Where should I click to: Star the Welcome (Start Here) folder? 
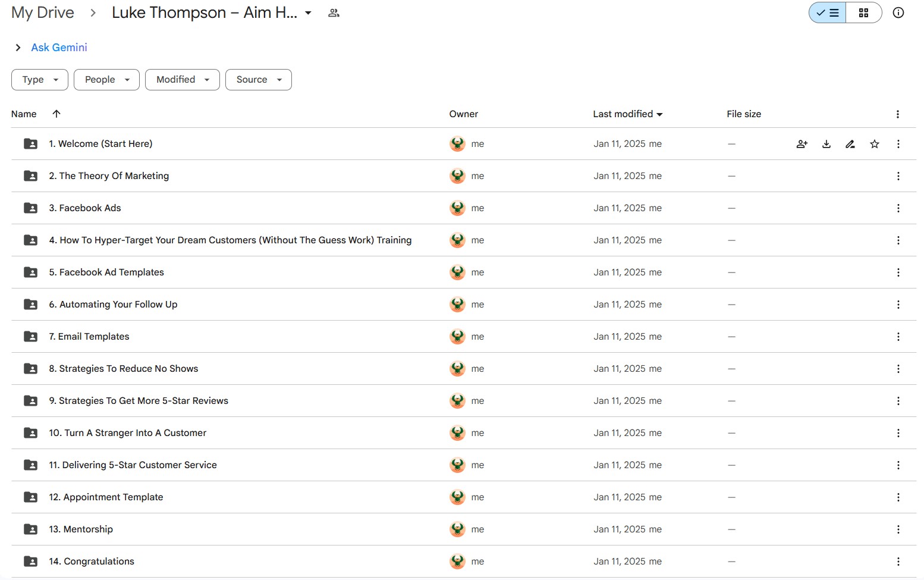pos(874,144)
